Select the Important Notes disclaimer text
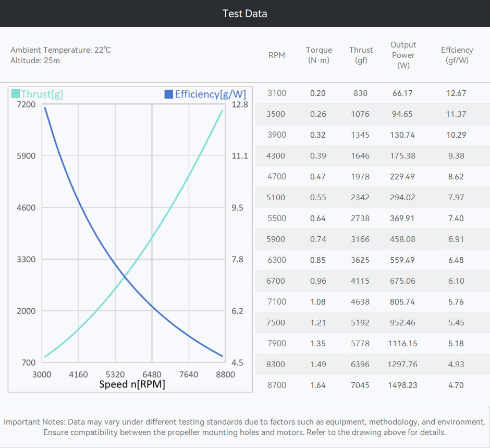490x448 pixels. (x=244, y=427)
